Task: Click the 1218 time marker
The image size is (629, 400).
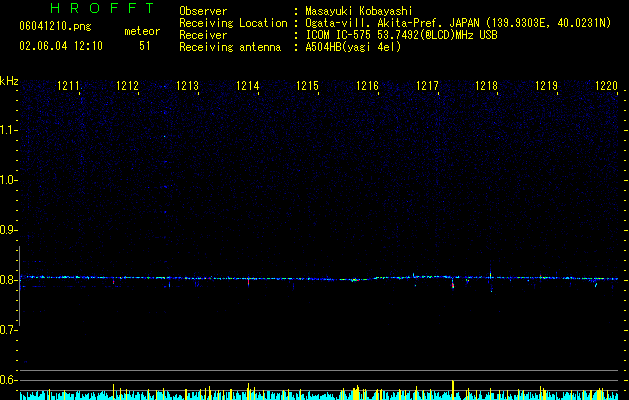Action: pyautogui.click(x=487, y=86)
